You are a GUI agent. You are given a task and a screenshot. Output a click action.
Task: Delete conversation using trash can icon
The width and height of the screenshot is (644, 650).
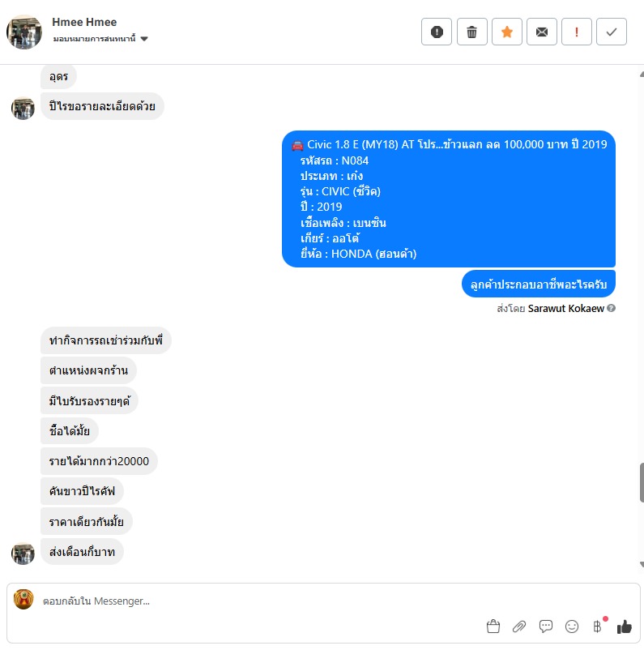pyautogui.click(x=471, y=32)
